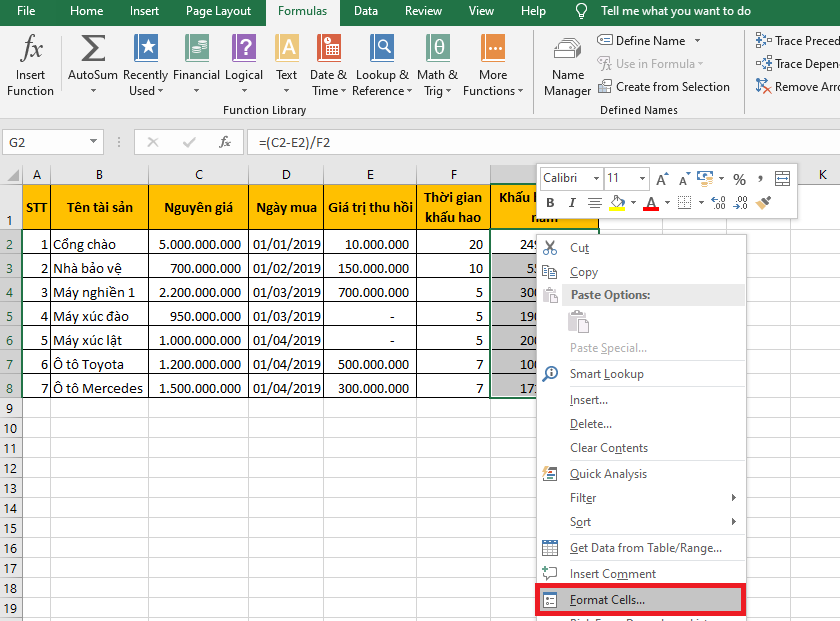Viewport: 840px width, 621px height.
Task: Click Merge & Center icon in mini toolbar
Action: coord(782,179)
